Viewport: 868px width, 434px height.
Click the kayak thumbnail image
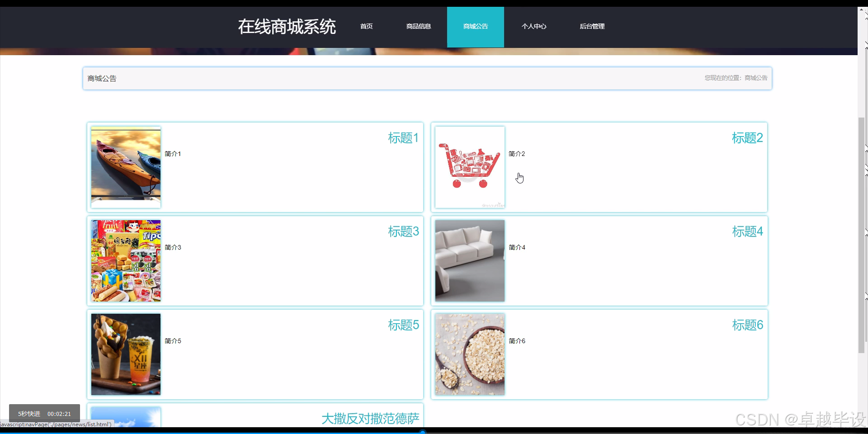coord(125,167)
